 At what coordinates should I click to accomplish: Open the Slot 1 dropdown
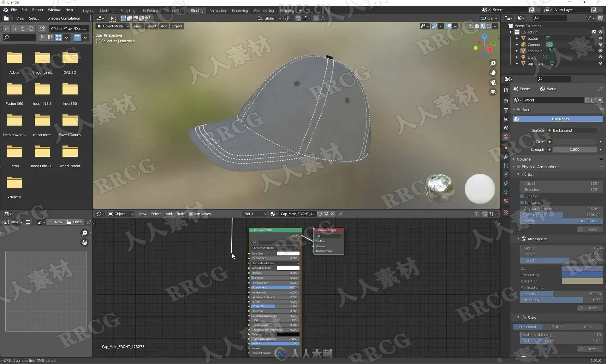[x=255, y=214]
